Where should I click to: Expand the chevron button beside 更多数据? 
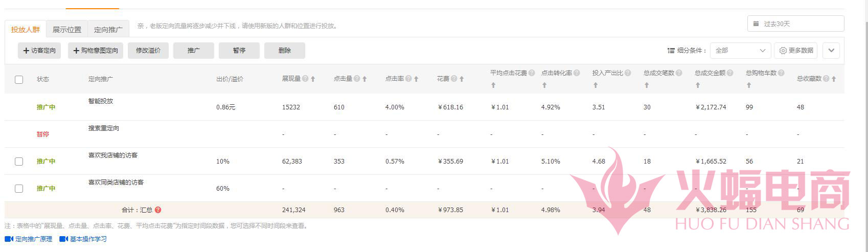point(831,51)
